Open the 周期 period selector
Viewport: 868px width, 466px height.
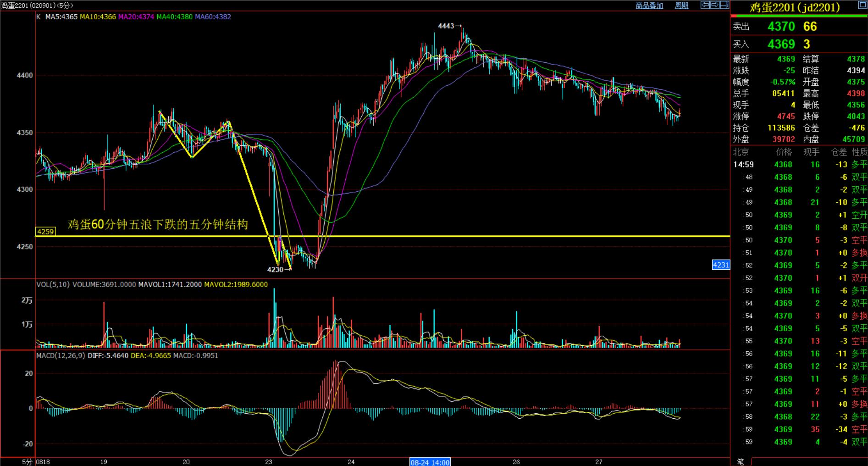click(x=681, y=6)
